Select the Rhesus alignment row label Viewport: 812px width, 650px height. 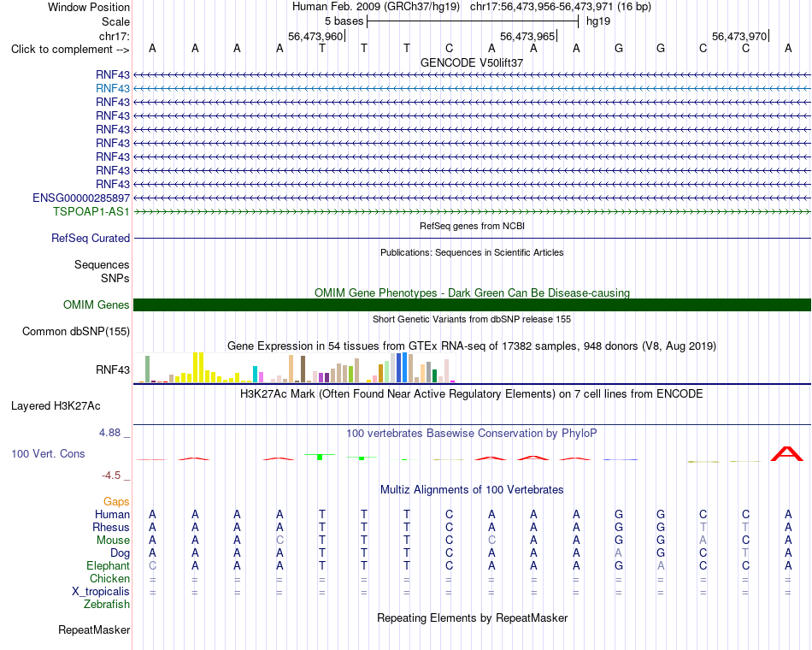[111, 527]
